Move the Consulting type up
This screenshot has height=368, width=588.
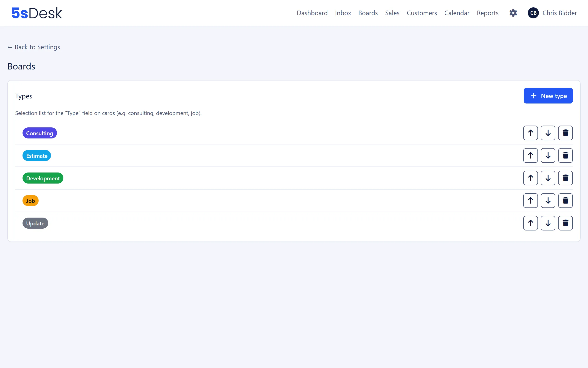530,133
